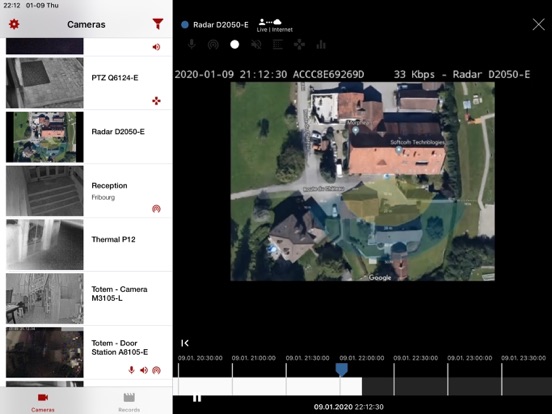
Task: Open the Radar D2050-E map thumbnail
Action: tap(45, 137)
